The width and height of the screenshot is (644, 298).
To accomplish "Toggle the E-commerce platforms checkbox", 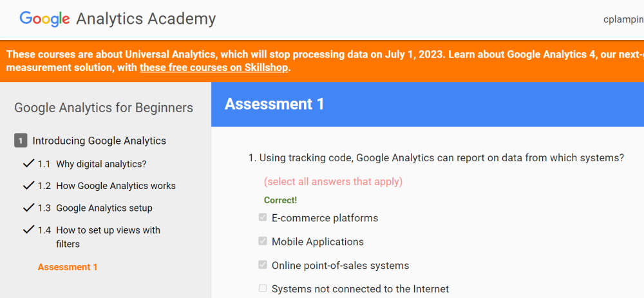I will click(x=263, y=218).
